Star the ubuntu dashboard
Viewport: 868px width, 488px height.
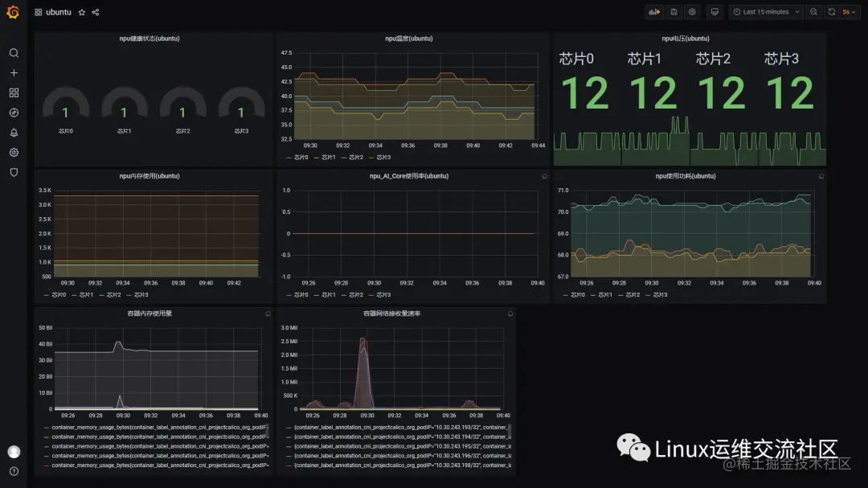[x=81, y=12]
